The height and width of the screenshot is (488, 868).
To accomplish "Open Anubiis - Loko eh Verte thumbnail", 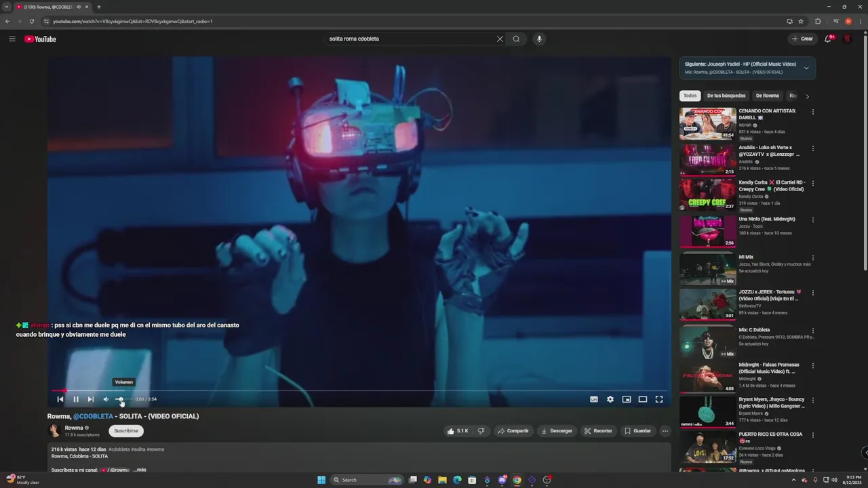I will pos(708,160).
